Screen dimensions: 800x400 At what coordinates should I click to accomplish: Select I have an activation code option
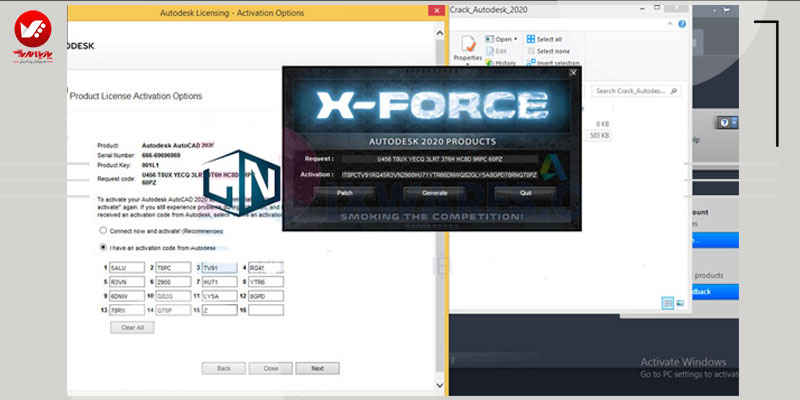click(103, 247)
